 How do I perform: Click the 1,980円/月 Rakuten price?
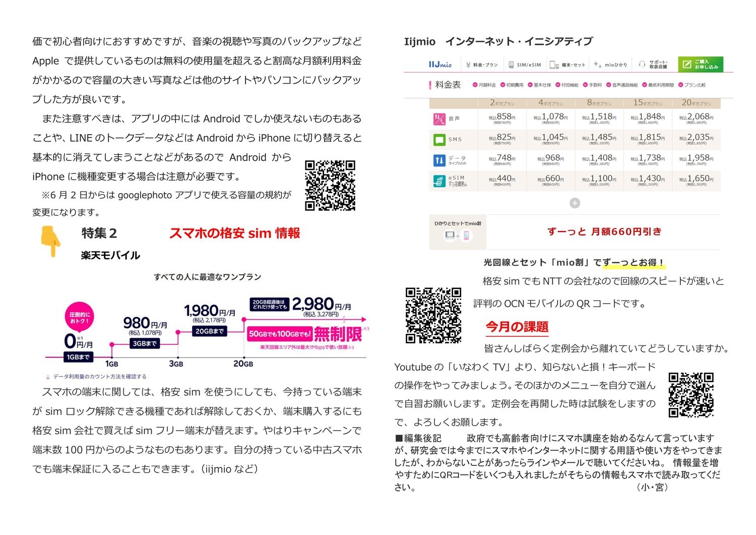point(210,311)
